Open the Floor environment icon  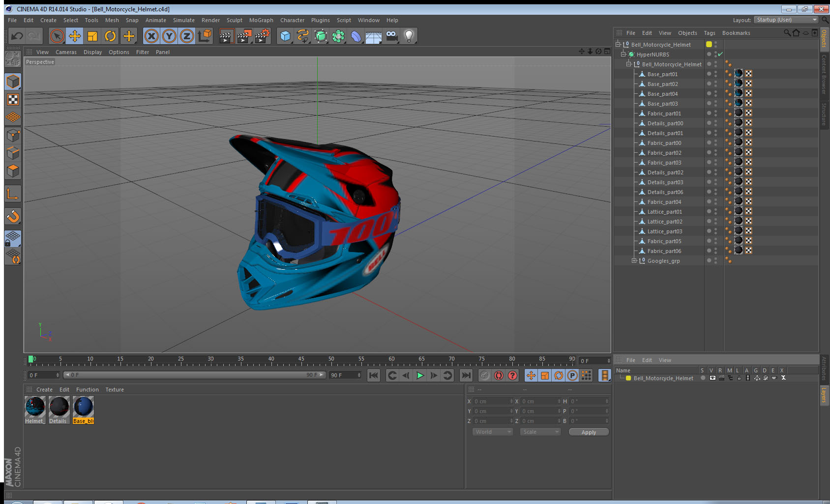tap(374, 36)
